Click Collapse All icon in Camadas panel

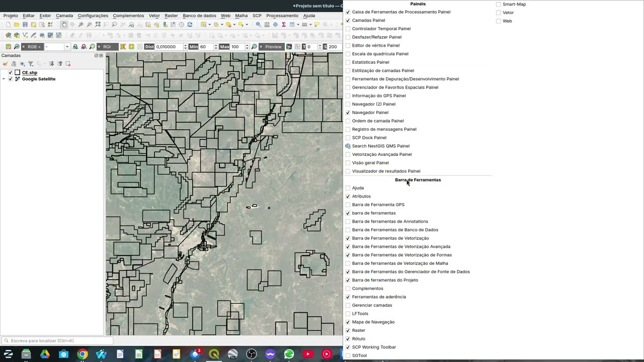pyautogui.click(x=60, y=64)
